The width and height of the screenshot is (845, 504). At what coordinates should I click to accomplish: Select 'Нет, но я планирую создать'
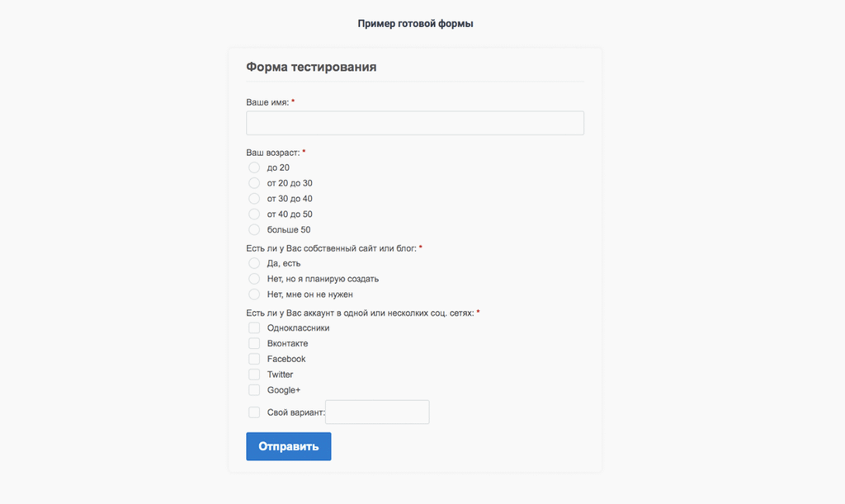[254, 279]
